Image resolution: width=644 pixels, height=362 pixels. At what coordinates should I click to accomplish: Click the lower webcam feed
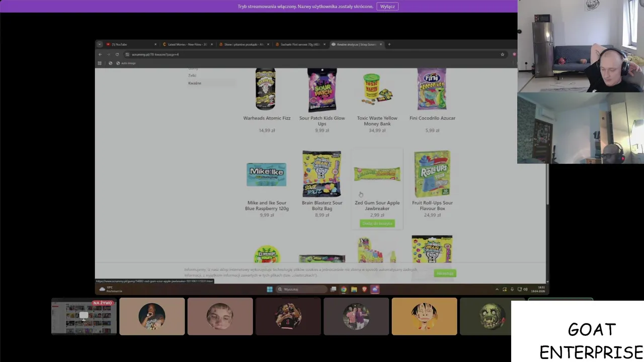coord(581,128)
